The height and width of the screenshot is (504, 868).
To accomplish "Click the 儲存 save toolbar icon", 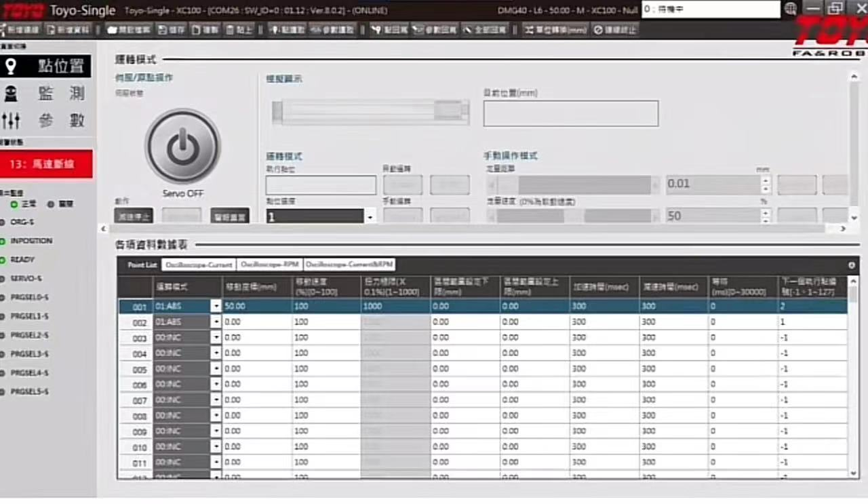I will 172,30.
